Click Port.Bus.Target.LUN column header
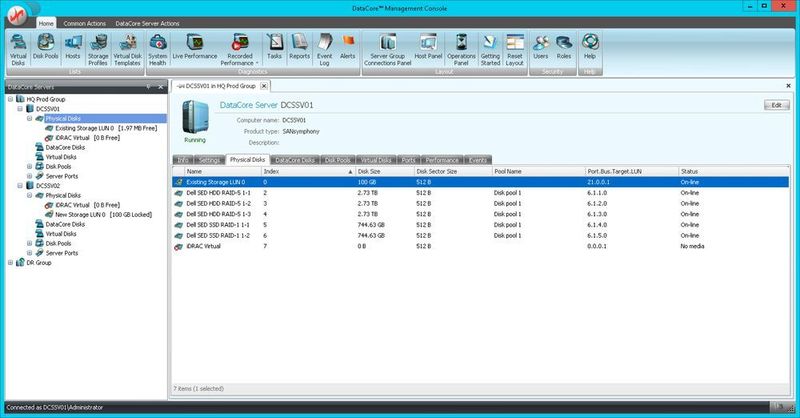Image resolution: width=800 pixels, height=418 pixels. coord(632,171)
